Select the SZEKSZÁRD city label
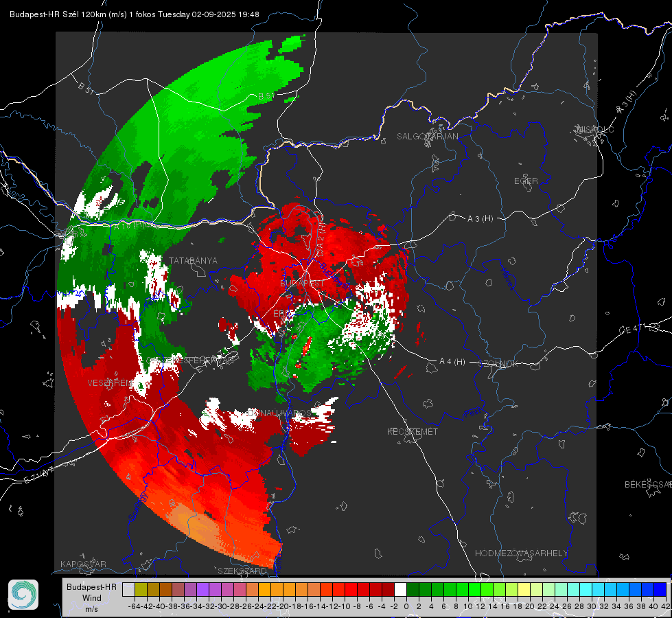 242,571
